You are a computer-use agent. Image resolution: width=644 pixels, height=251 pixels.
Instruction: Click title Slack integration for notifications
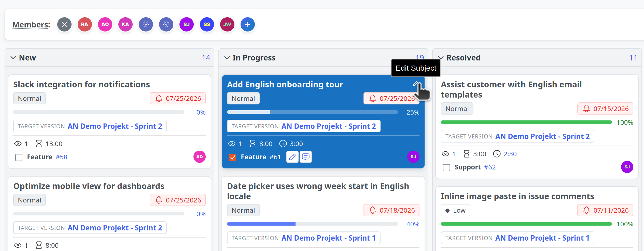coord(81,84)
